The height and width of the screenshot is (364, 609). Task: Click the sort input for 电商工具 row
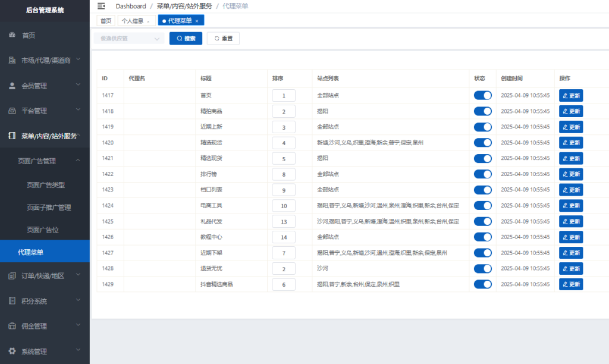coord(284,206)
